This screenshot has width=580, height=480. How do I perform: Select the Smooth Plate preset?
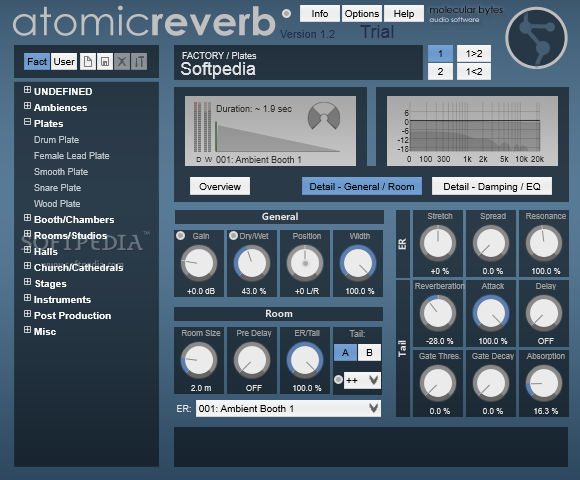tap(61, 172)
